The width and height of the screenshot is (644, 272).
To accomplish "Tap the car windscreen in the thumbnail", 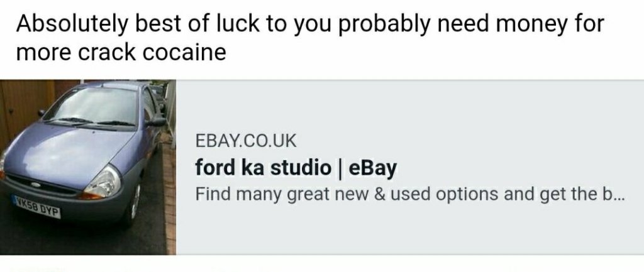I will tap(92, 107).
